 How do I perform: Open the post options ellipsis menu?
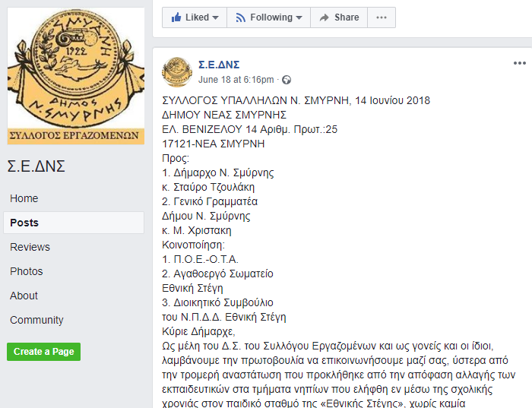coord(519,63)
